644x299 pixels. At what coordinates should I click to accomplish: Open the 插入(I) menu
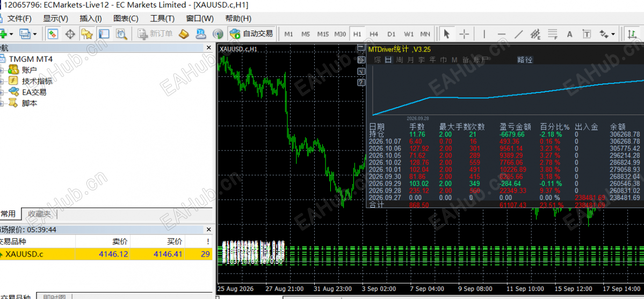pos(91,18)
